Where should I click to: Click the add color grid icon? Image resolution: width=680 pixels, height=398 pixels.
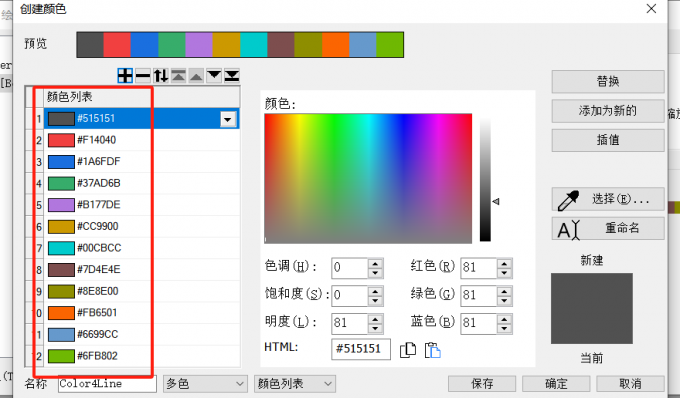pyautogui.click(x=125, y=76)
